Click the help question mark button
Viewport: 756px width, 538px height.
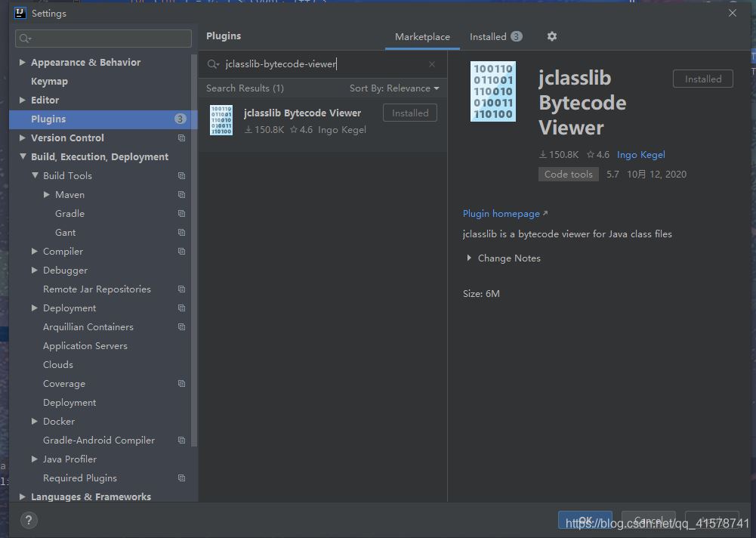(28, 520)
